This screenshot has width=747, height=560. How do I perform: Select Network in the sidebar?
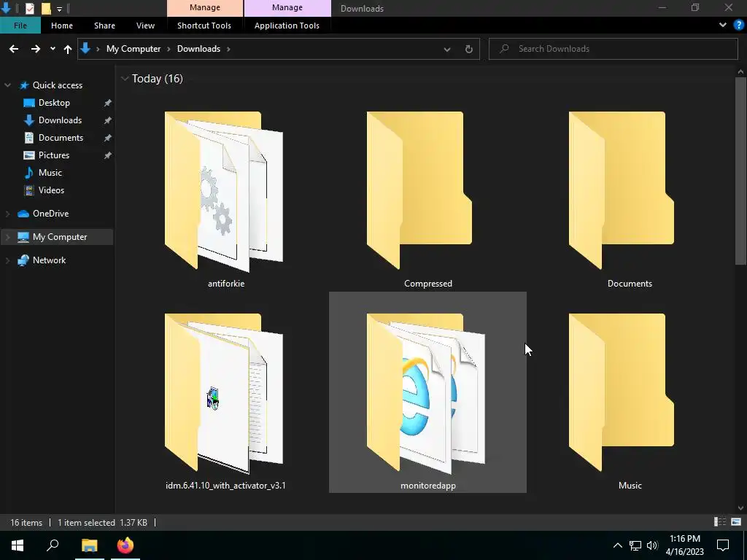point(49,260)
